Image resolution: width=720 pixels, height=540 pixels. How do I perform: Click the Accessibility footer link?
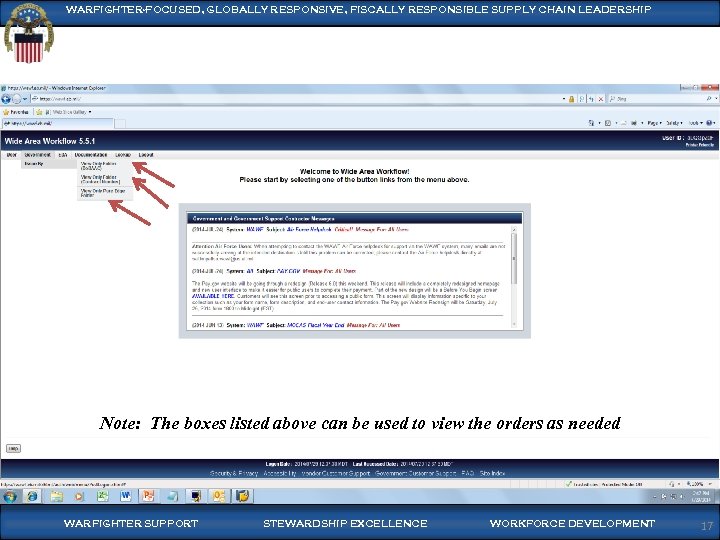click(x=280, y=473)
